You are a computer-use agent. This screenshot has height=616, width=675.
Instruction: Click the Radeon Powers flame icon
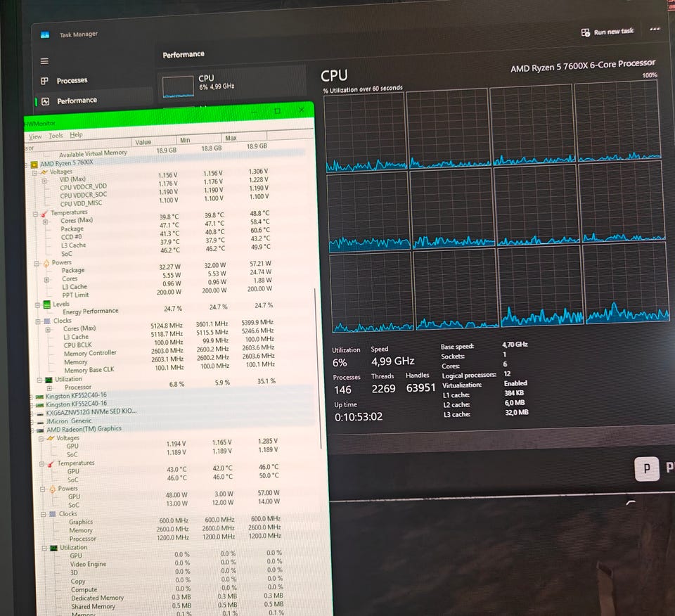point(52,489)
